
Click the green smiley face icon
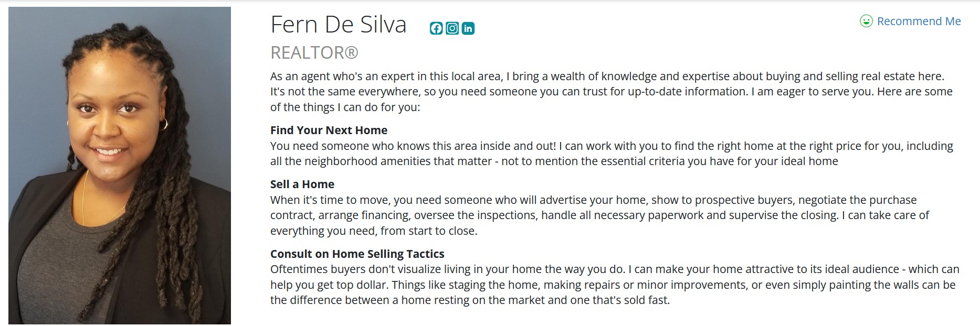pos(866,21)
